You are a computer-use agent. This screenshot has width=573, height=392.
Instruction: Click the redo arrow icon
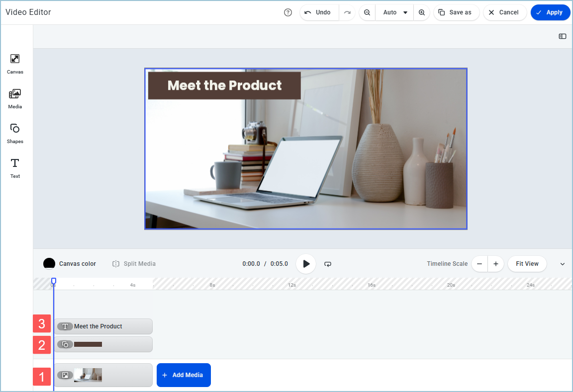[x=347, y=12]
